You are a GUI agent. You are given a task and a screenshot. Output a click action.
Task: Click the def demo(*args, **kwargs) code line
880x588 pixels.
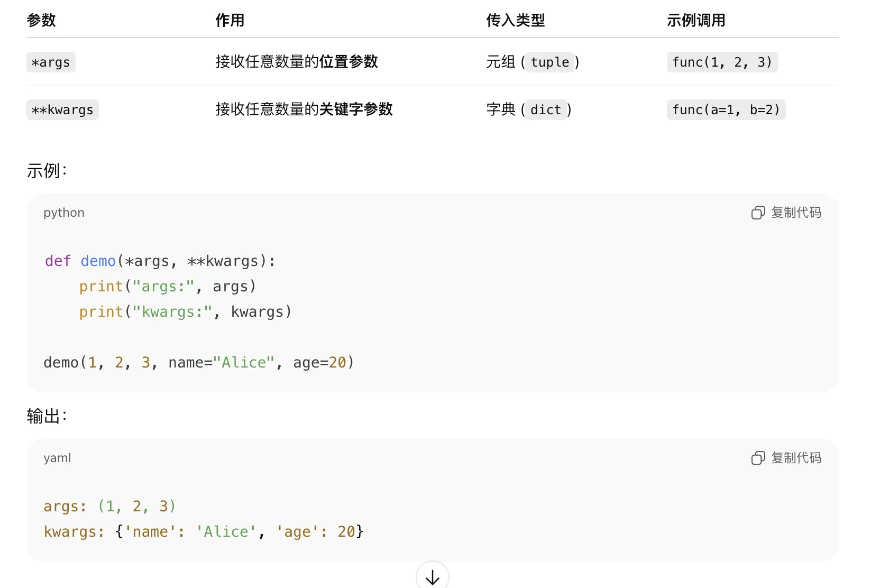point(160,261)
